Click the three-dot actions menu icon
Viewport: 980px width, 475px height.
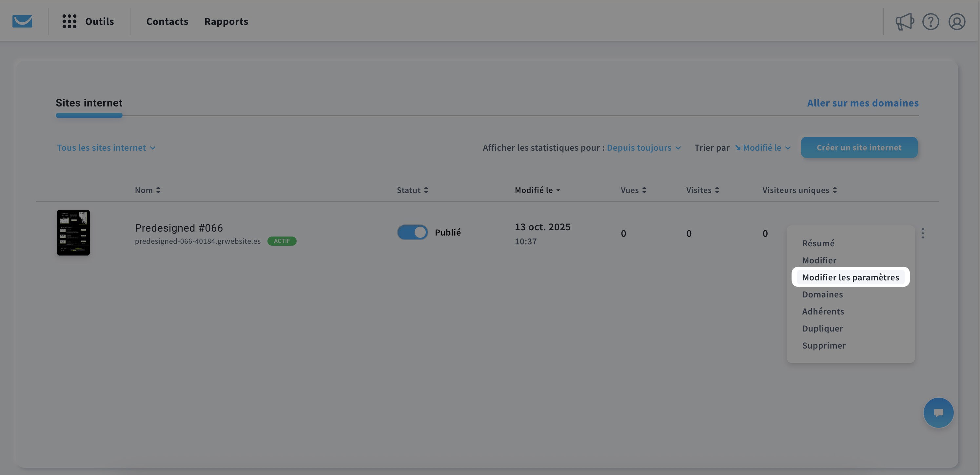(x=923, y=233)
